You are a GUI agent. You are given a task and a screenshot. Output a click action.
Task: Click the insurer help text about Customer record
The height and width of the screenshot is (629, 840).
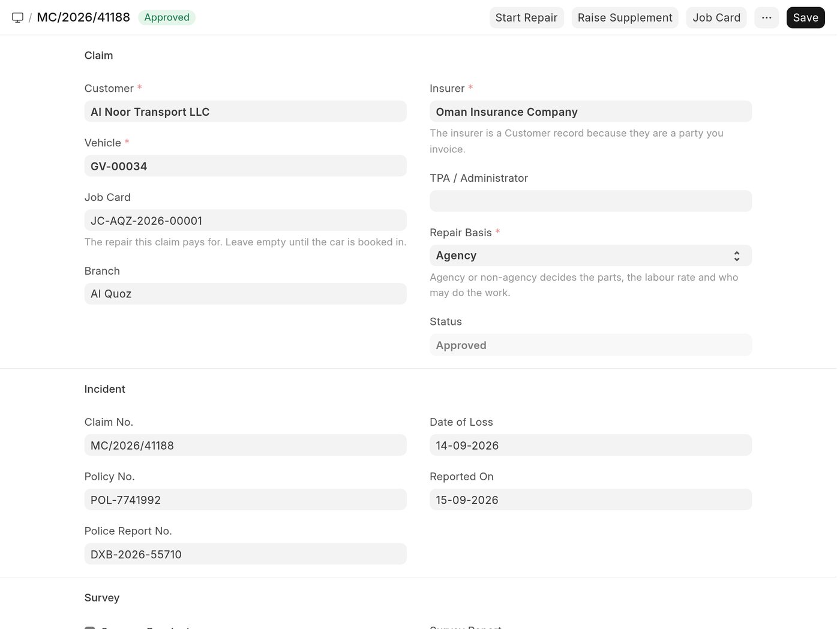coord(577,141)
